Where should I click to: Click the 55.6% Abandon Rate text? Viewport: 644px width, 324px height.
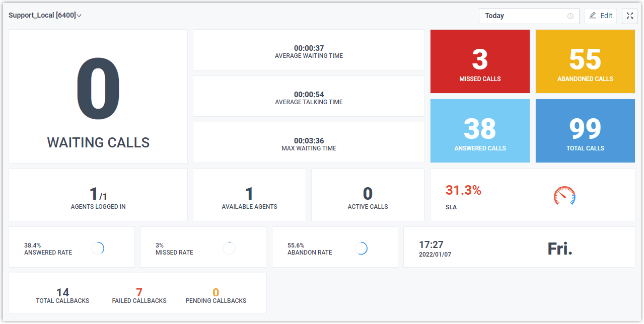296,246
